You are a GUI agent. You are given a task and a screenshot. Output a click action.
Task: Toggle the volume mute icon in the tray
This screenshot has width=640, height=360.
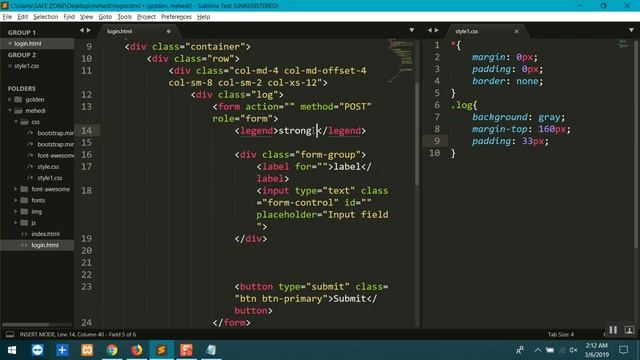tap(573, 350)
